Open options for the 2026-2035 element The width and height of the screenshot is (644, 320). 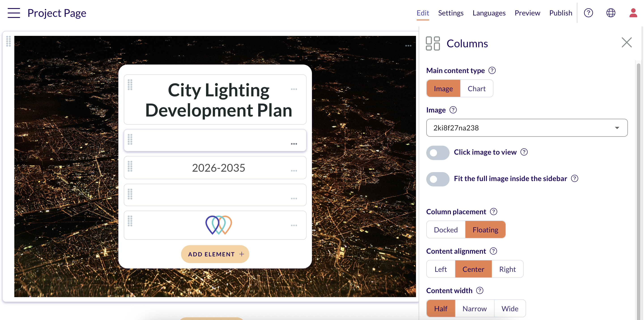pyautogui.click(x=294, y=171)
